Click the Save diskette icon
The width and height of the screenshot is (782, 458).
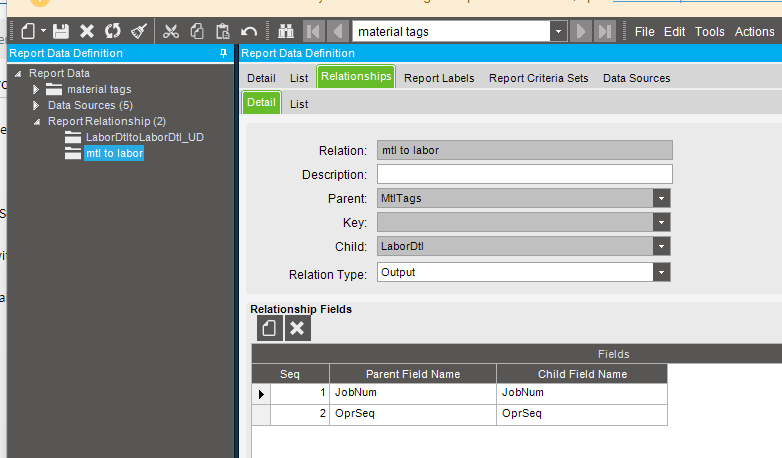[x=61, y=31]
